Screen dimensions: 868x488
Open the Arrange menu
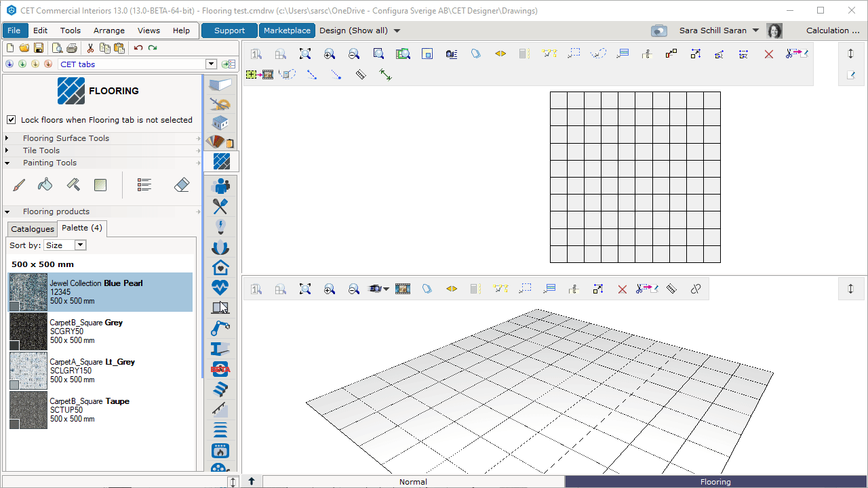(109, 30)
